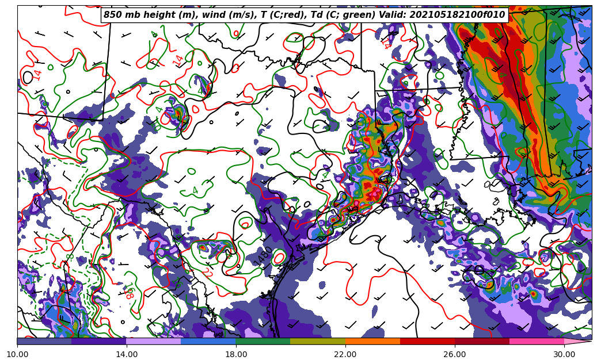Select the blue 16–18 colorbar segment
Screen dimensions: 597x364
[208, 341]
